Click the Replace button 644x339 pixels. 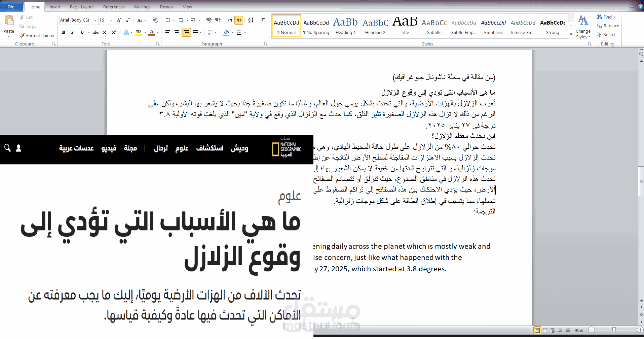pyautogui.click(x=608, y=26)
